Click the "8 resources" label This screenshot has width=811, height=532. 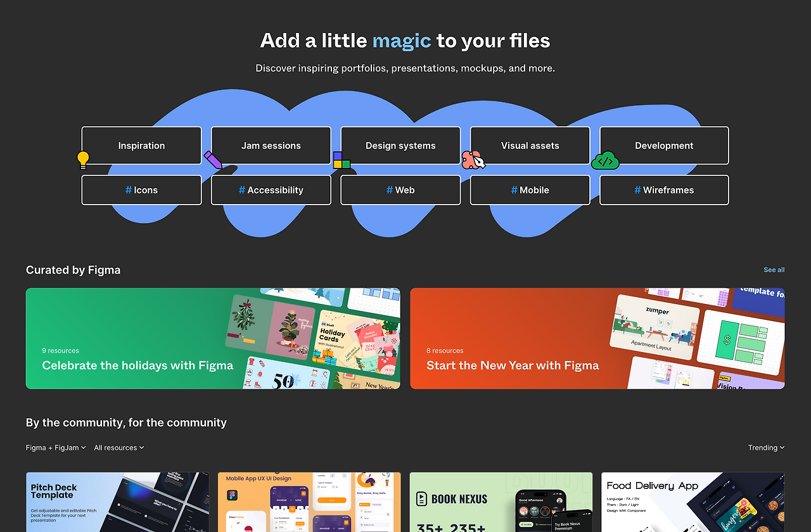coord(445,350)
